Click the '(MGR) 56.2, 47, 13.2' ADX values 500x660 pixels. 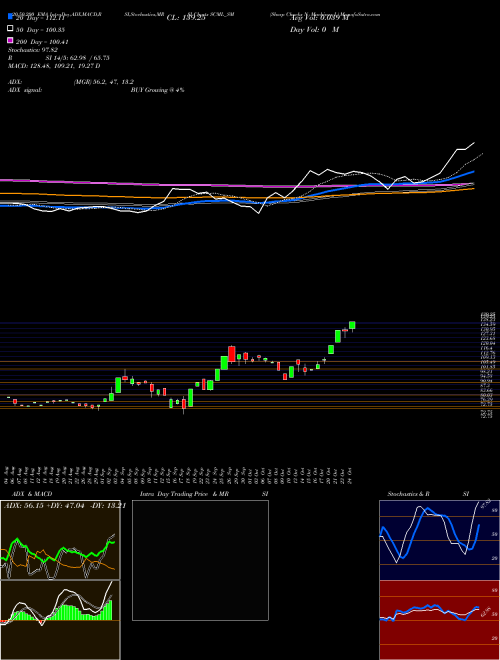tap(104, 82)
